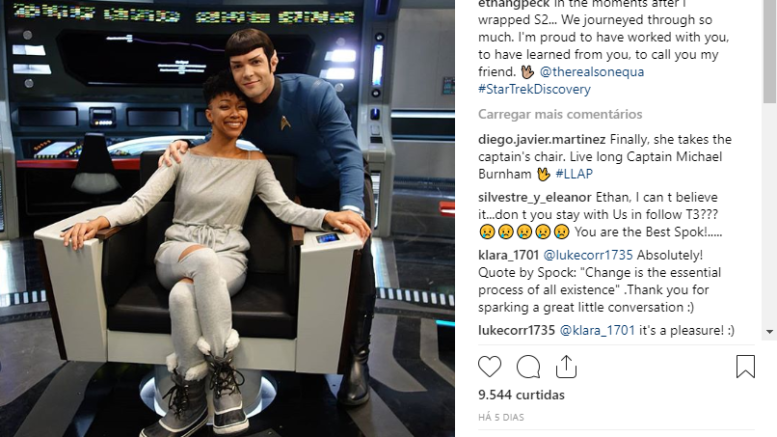Open diego.javier.martinez profile

click(542, 140)
